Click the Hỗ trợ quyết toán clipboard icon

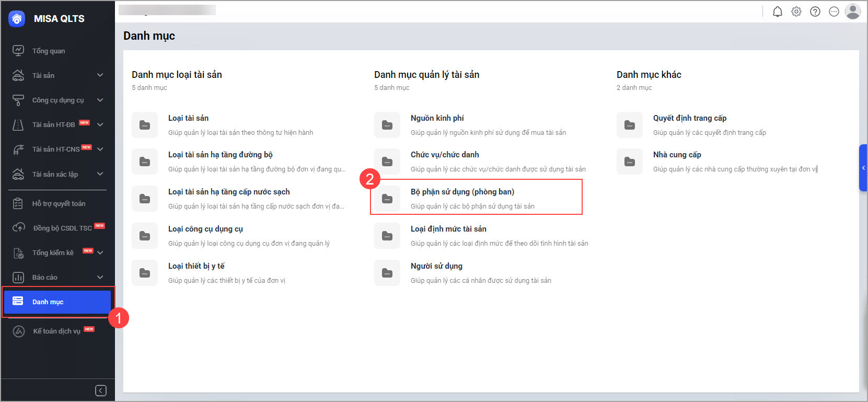tap(18, 203)
